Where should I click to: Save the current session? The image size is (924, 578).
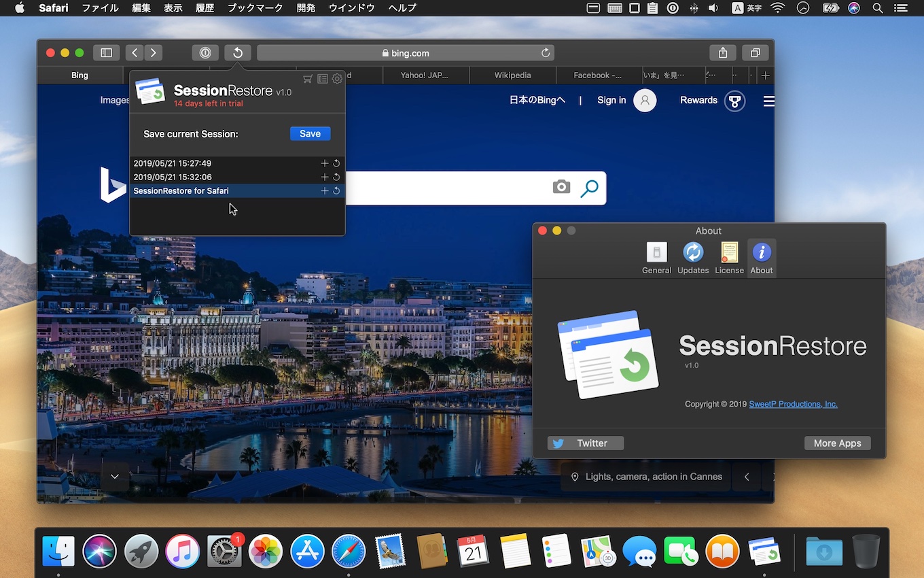(x=310, y=133)
